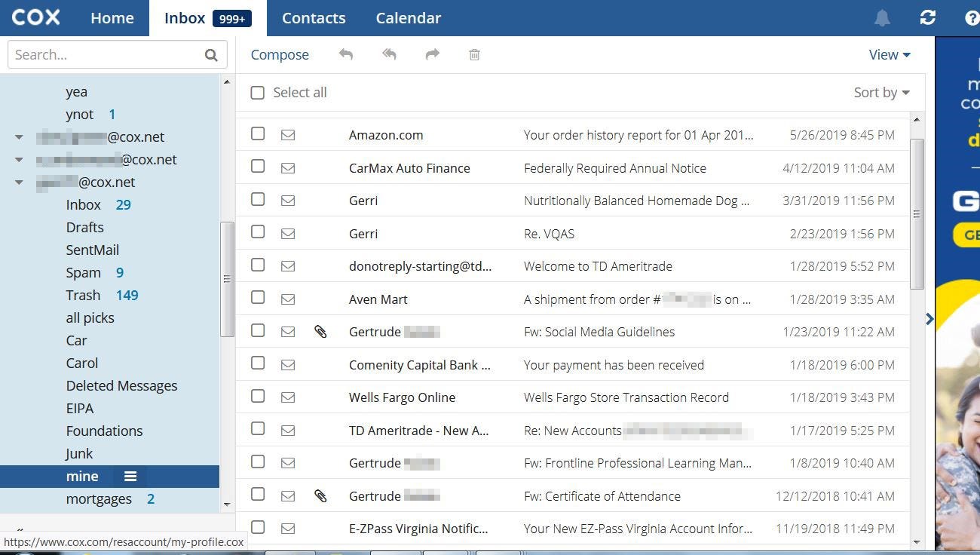980x555 pixels.
Task: Click the folder panel scrollbar up arrow
Action: coord(227,81)
